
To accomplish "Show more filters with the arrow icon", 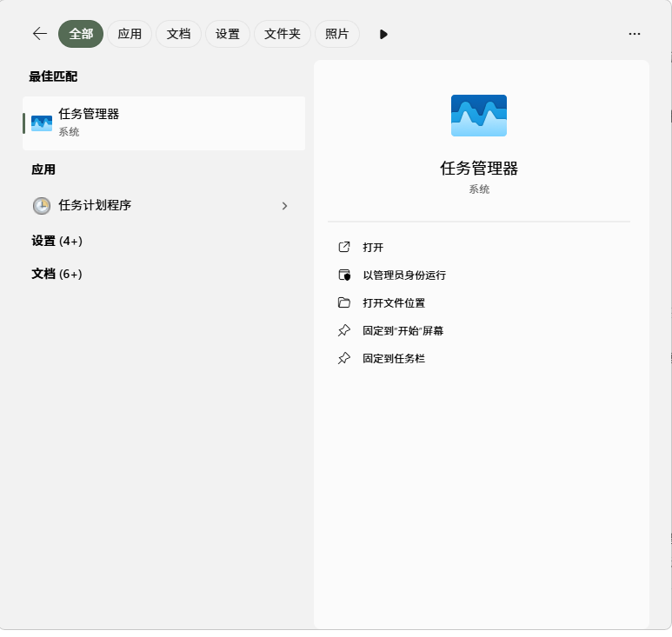I will point(383,34).
